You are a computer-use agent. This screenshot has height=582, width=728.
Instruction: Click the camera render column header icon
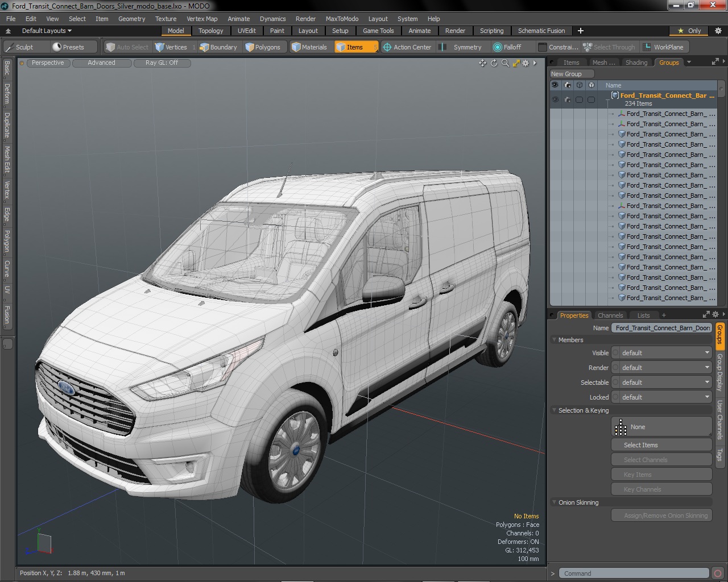coord(567,85)
